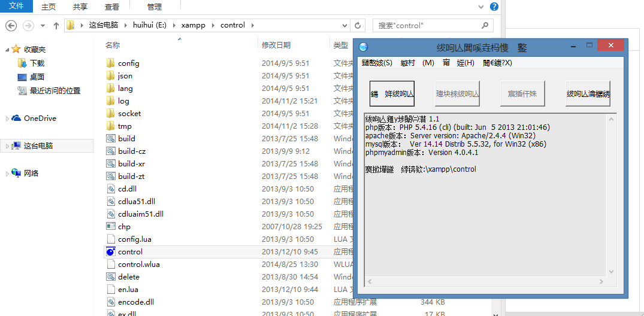Open the config folder icon
This screenshot has width=644, height=316.
110,63
